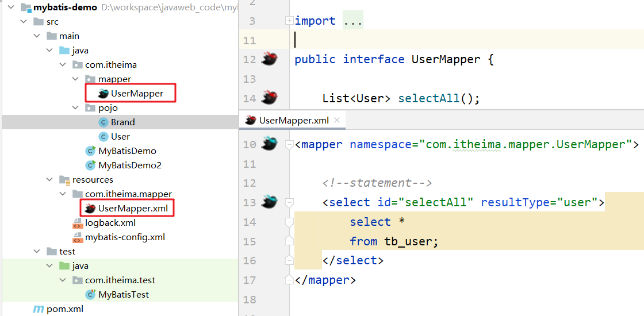This screenshot has height=316, width=644.
Task: Click the XML file icon of logback.xml
Action: (x=77, y=223)
